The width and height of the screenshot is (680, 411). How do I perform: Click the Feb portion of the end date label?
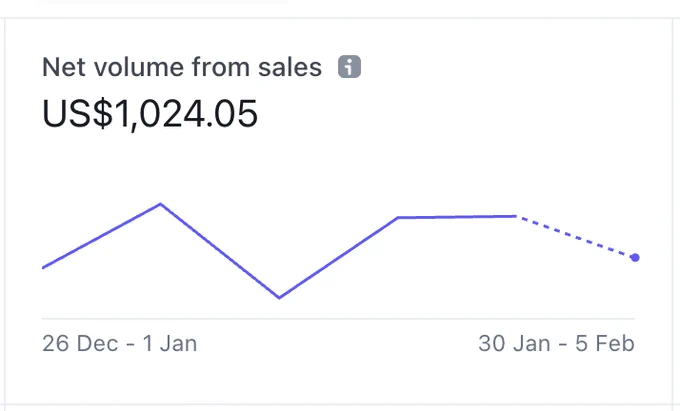point(615,343)
